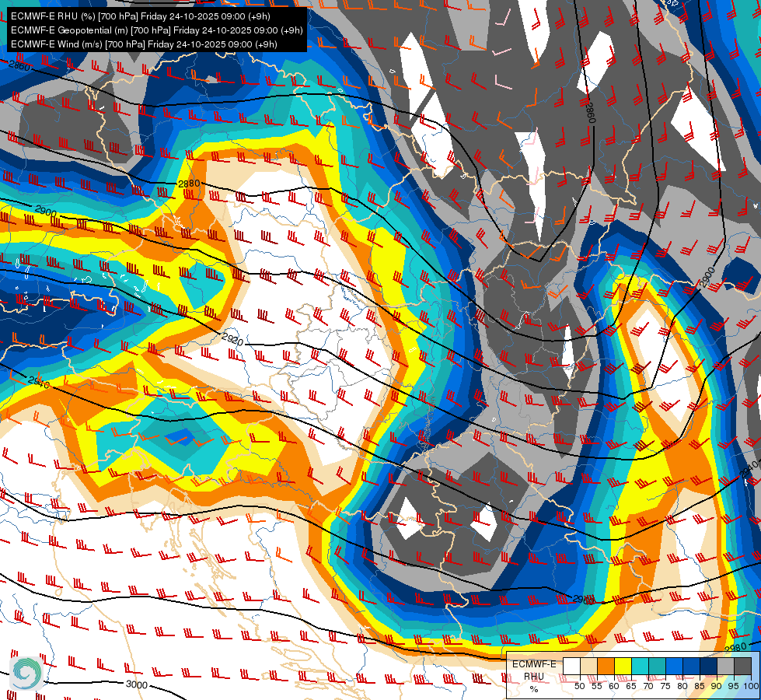Click the vertically rotated 2860 contour label

pyautogui.click(x=590, y=112)
